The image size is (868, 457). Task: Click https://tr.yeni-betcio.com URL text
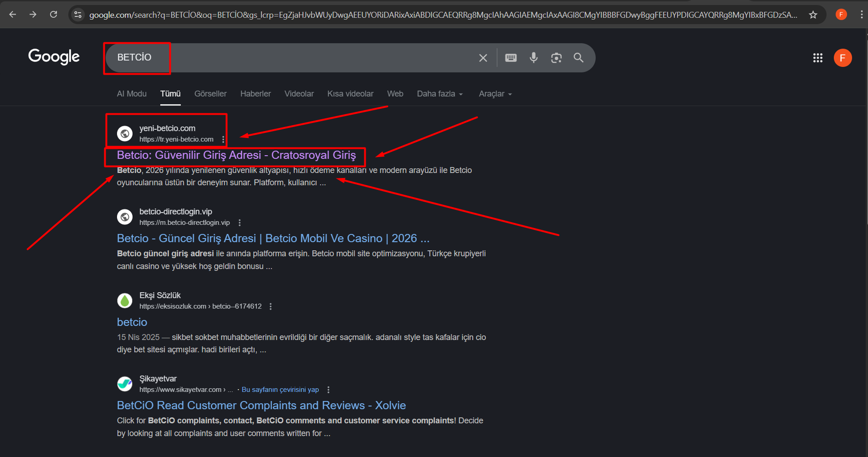176,139
